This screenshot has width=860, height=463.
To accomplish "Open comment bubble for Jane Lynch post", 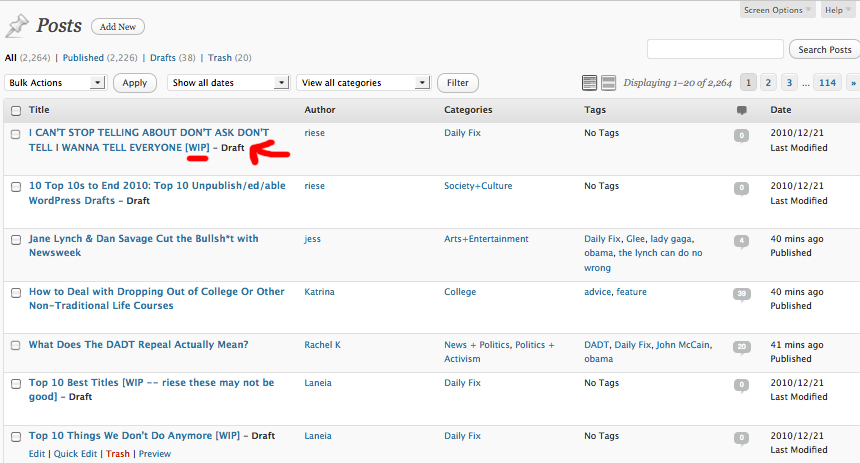I will [x=741, y=241].
